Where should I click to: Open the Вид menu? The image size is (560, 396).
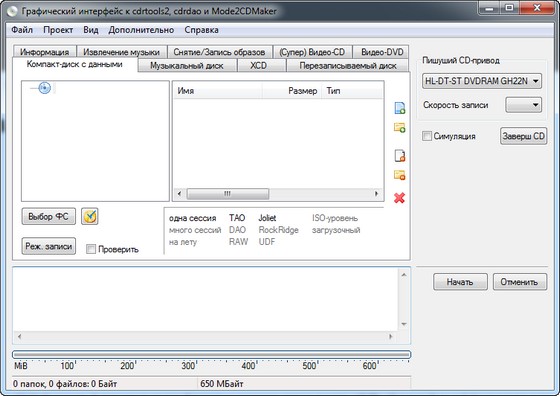(x=91, y=30)
